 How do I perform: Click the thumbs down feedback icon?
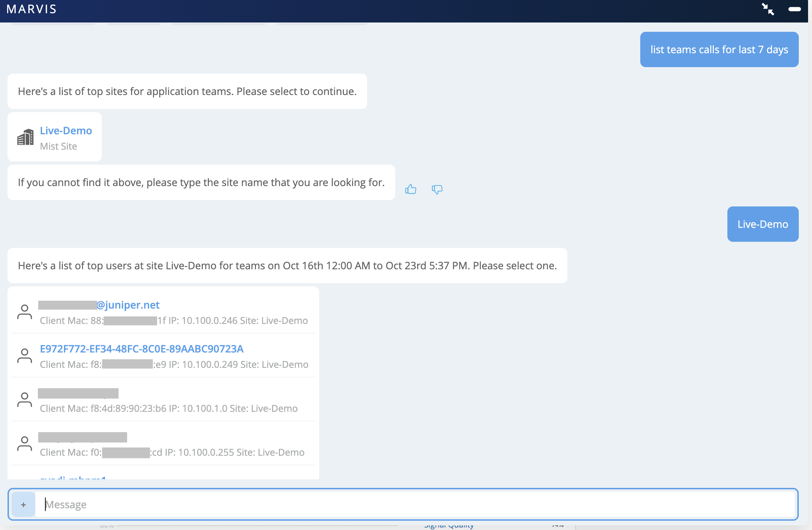[x=437, y=189]
